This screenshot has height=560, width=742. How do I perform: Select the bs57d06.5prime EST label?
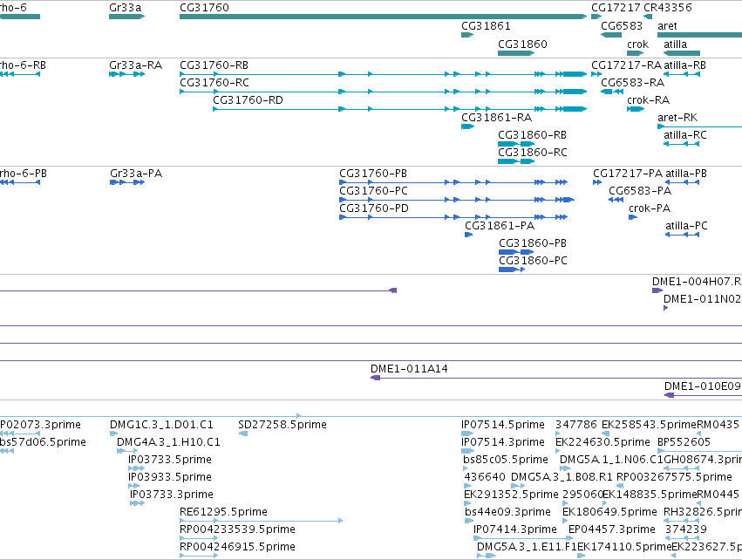point(43,442)
